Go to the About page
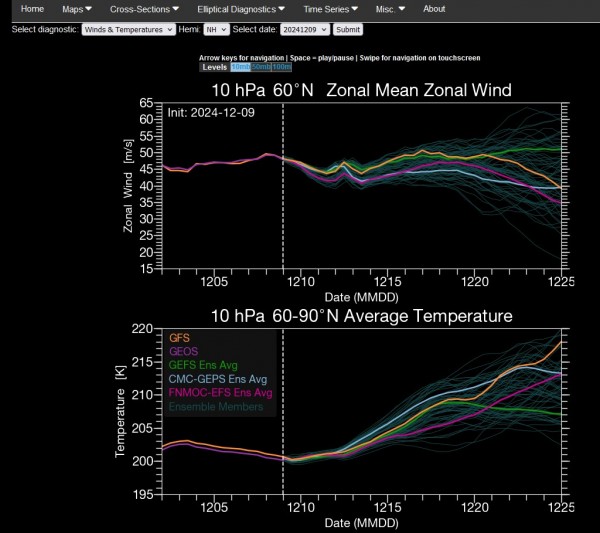The height and width of the screenshot is (533, 600). click(434, 9)
